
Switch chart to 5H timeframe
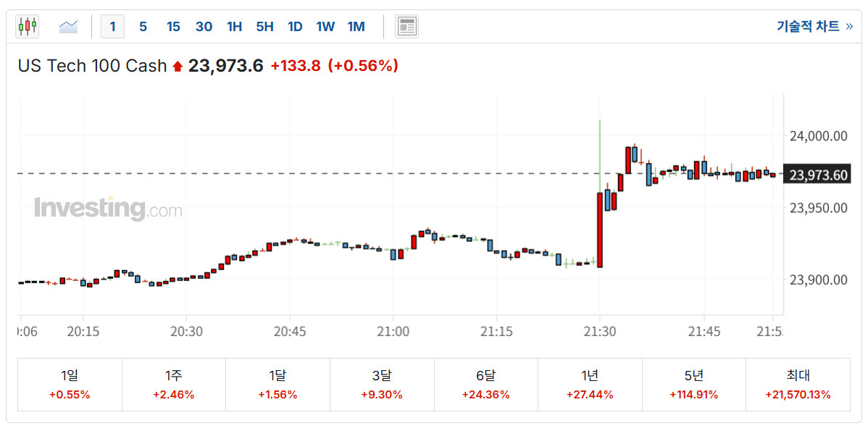click(264, 27)
